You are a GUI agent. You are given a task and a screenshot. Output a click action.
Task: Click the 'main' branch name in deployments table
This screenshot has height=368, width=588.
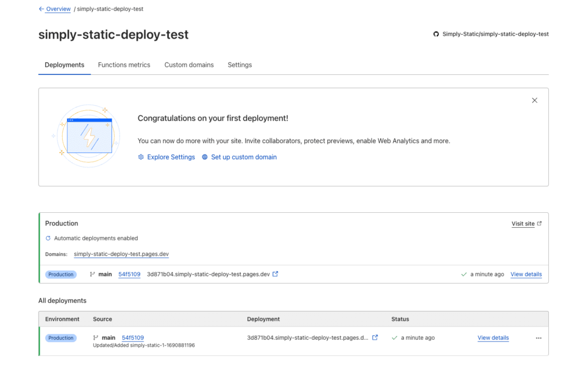(x=109, y=338)
